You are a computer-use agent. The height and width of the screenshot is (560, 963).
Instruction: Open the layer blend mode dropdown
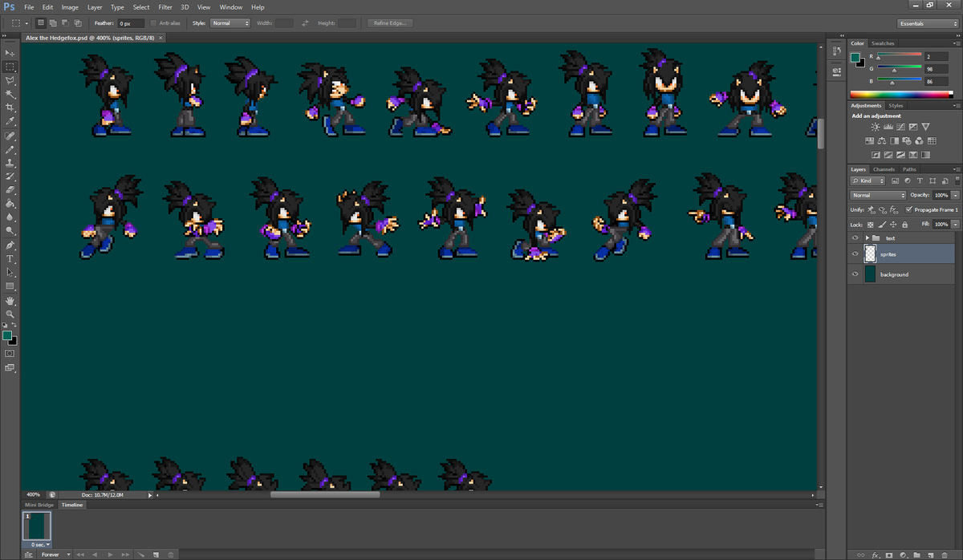coord(879,195)
